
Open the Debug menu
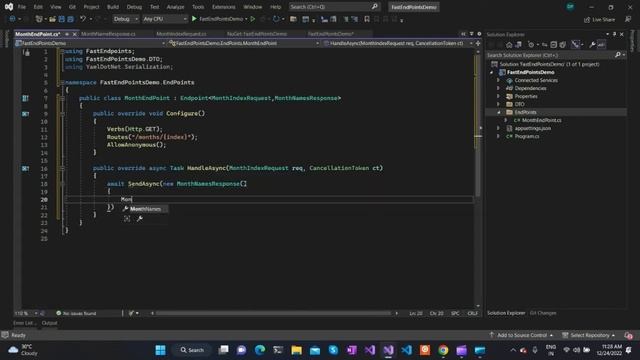tap(134, 7)
